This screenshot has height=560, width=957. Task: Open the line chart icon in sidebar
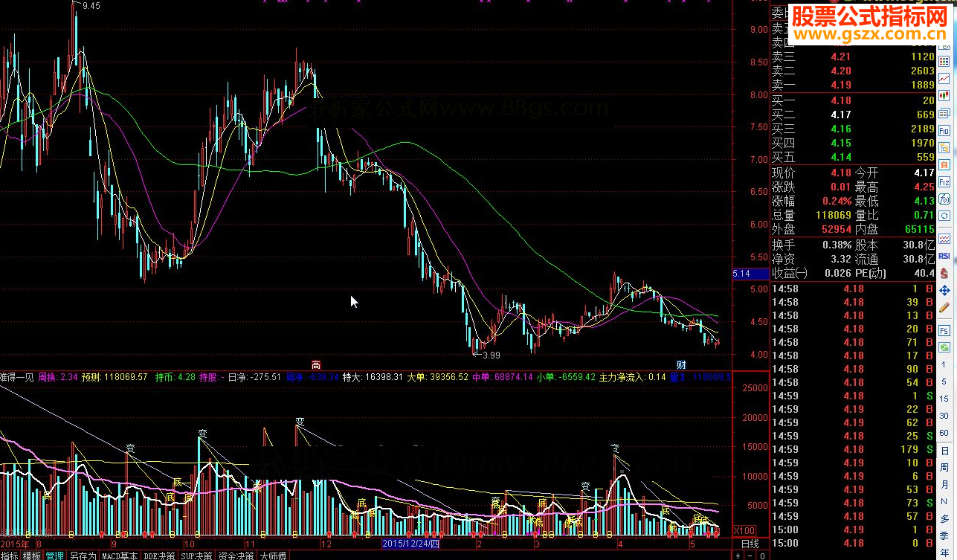[x=944, y=78]
